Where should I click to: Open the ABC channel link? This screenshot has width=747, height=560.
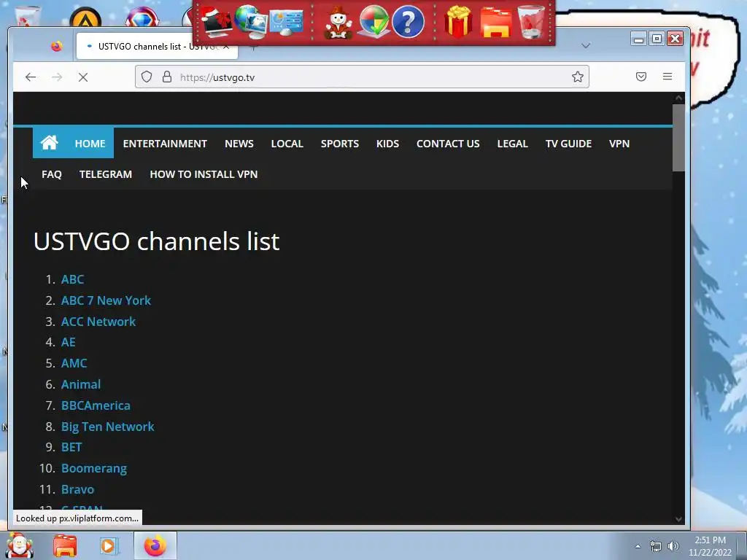pyautogui.click(x=72, y=279)
